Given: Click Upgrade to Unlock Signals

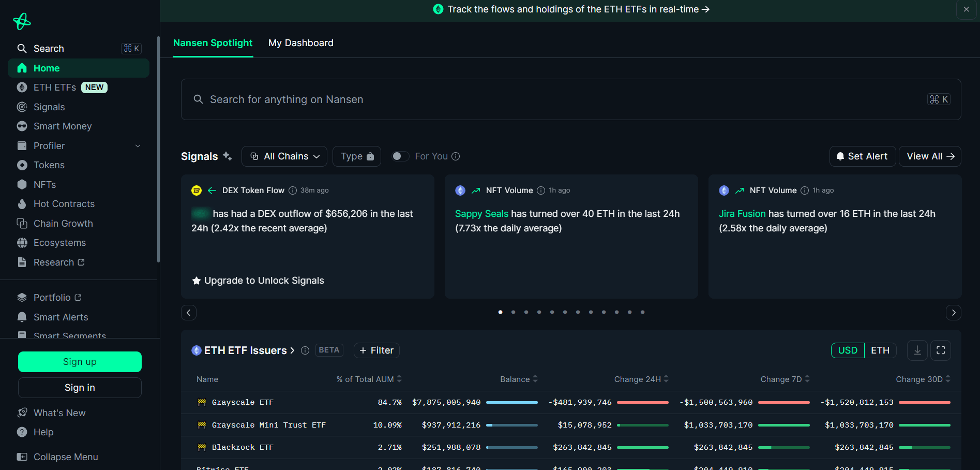Looking at the screenshot, I should (258, 281).
